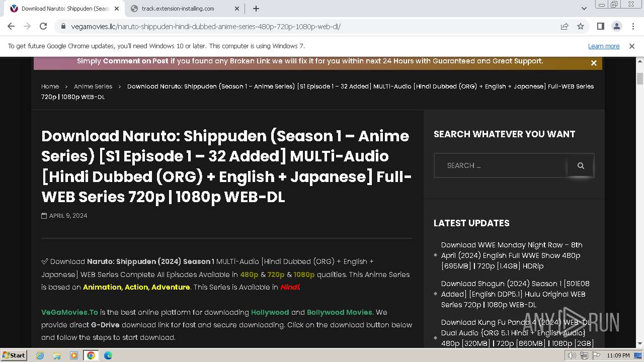Open Bollywood Movies link
Image resolution: width=644 pixels, height=362 pixels.
[340, 312]
